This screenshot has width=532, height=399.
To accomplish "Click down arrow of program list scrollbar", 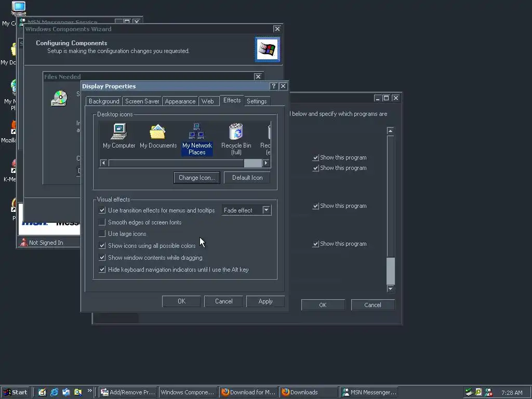I will coord(391,289).
